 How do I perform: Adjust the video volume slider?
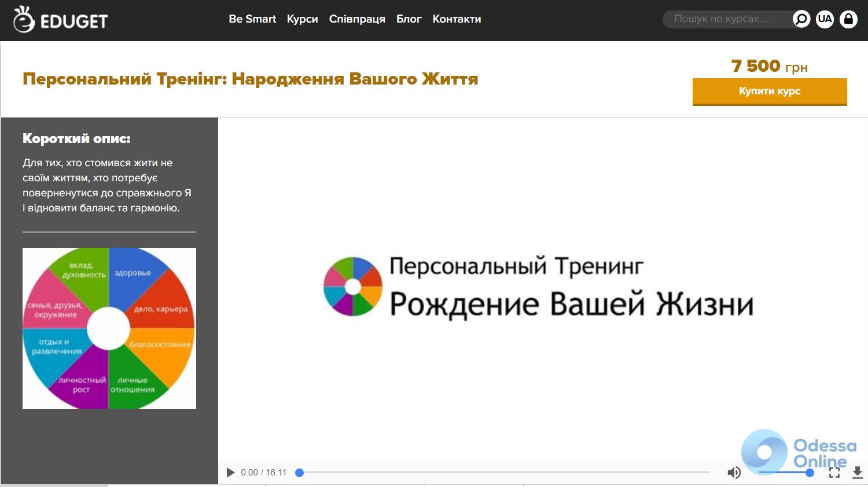784,473
